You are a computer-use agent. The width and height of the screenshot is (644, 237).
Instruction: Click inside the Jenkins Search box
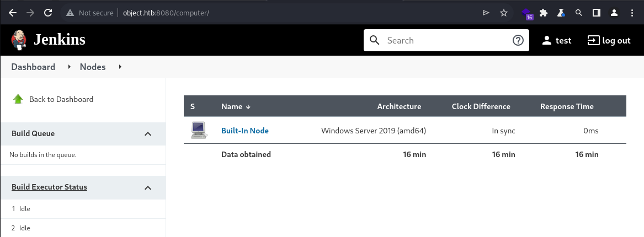(446, 40)
